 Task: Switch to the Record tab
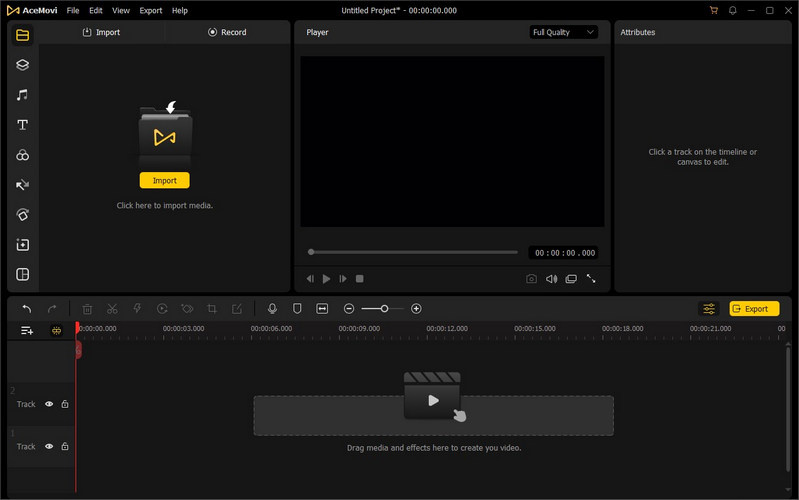(x=227, y=32)
